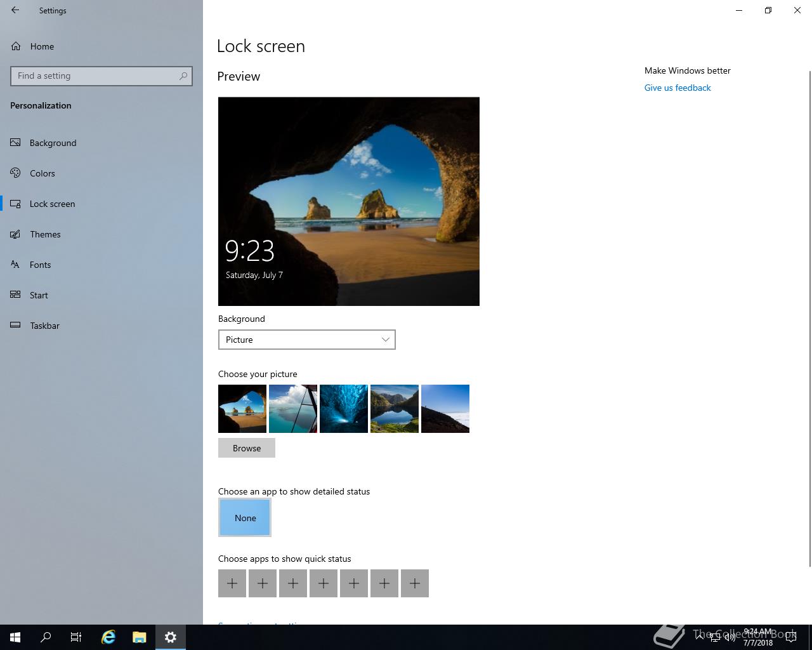
Task: Click None under the detailed status app
Action: pos(245,517)
